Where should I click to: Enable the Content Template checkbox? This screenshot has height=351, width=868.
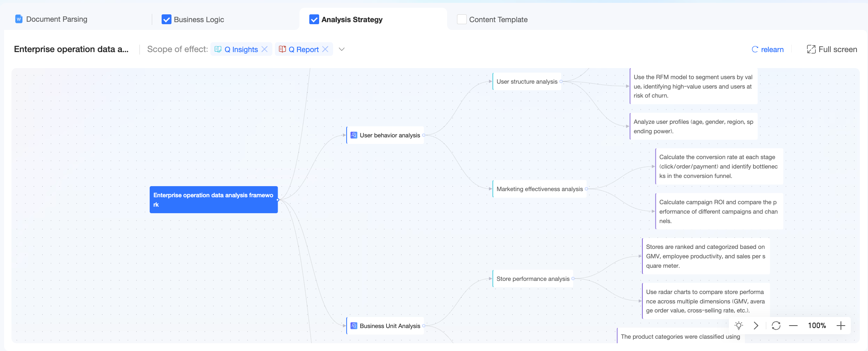(462, 19)
